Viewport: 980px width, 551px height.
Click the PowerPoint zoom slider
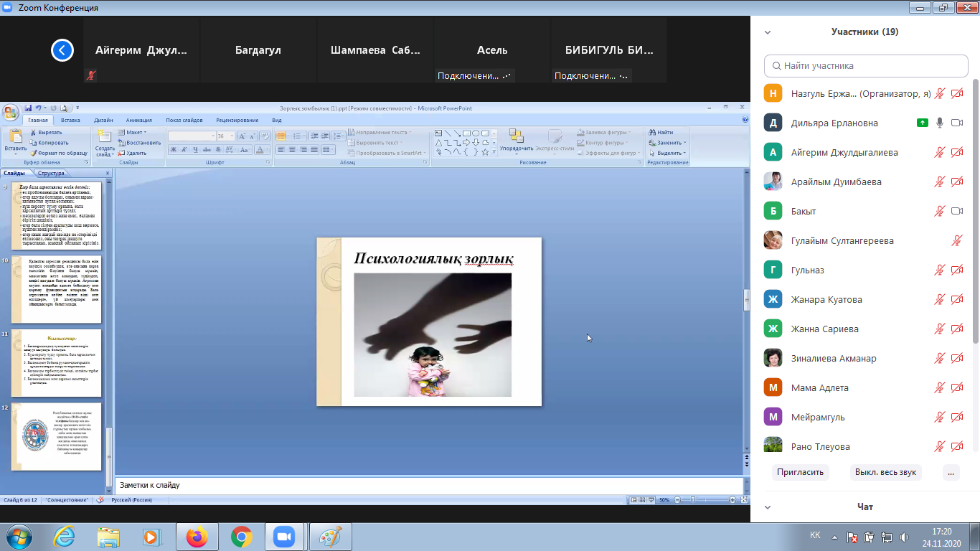click(692, 499)
